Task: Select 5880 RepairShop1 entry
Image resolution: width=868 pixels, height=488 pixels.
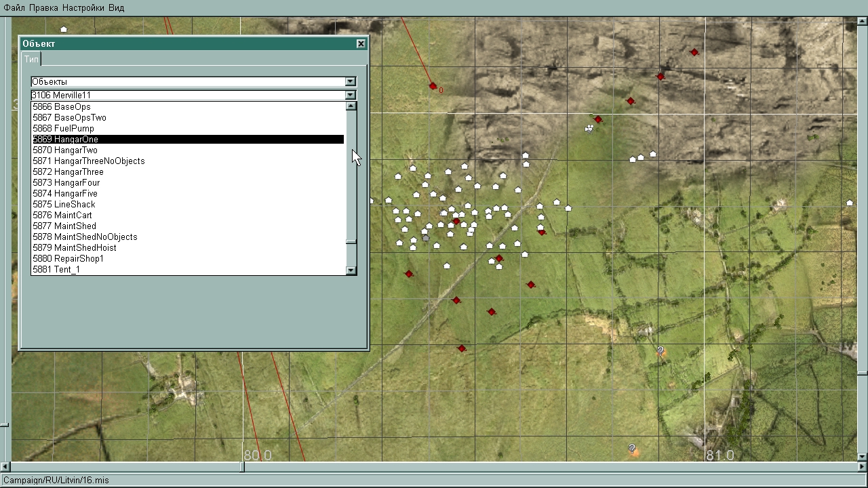Action: pos(189,259)
